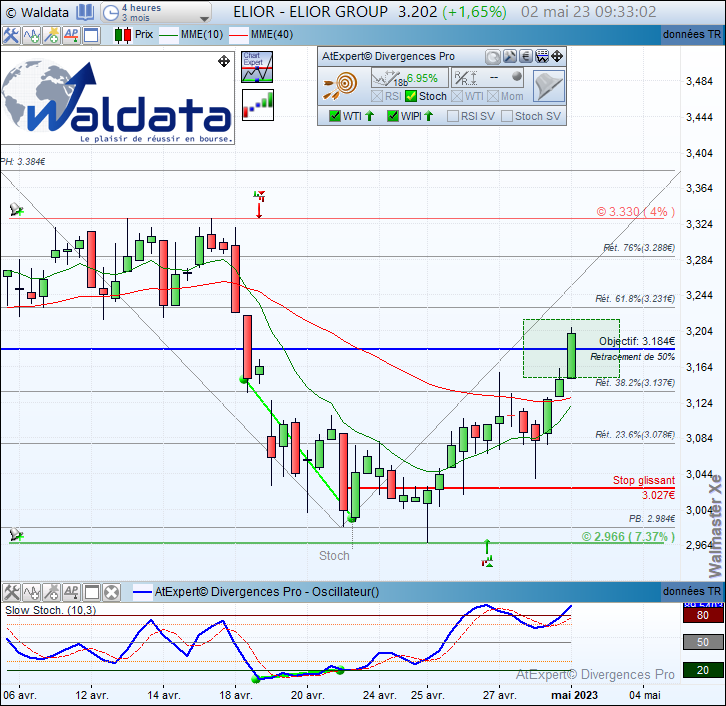Click the red 80 level marker
Screen dimensions: 726x706
(703, 615)
